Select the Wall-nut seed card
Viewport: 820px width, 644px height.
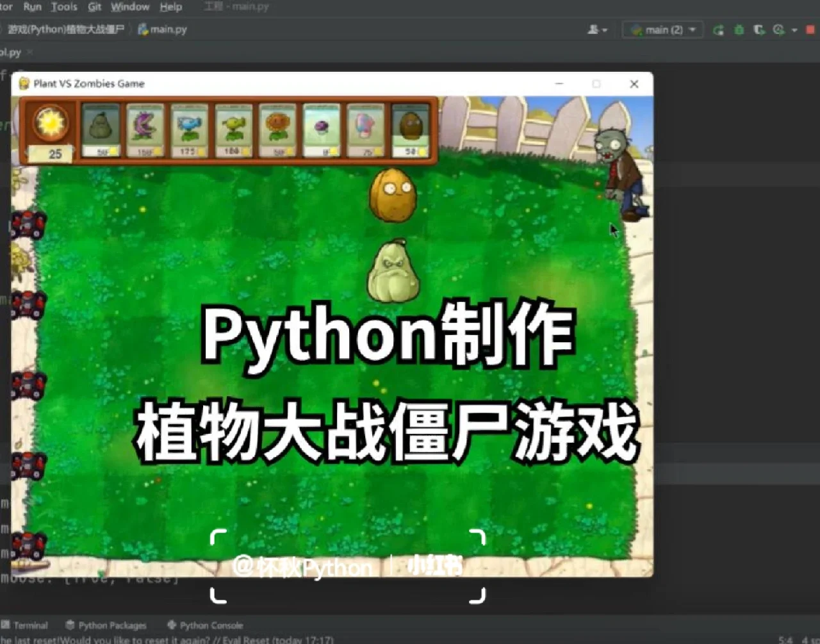[410, 130]
